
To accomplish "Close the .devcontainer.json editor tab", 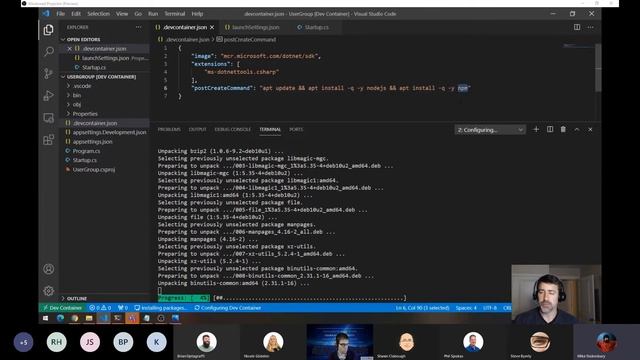I will click(x=212, y=27).
